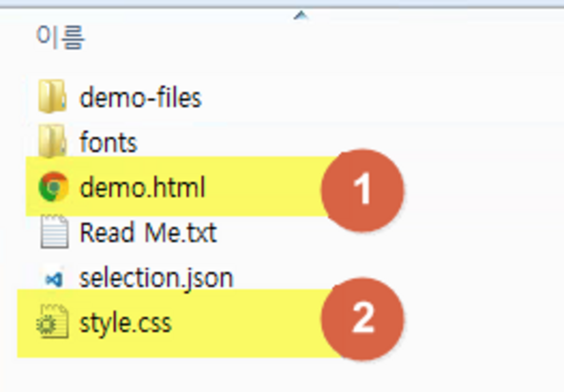Select the Read Me.txt file name
Viewport: 564px width, 392px height.
tap(148, 232)
